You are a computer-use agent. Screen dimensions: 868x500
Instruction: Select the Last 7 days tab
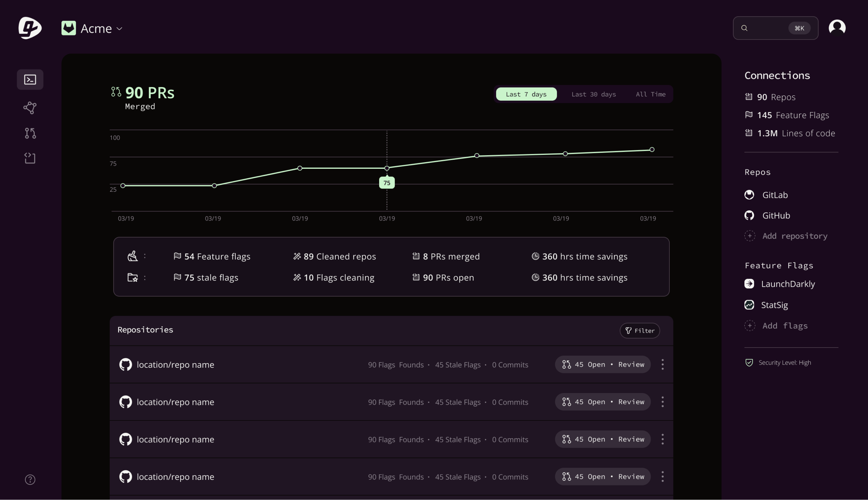click(x=526, y=94)
